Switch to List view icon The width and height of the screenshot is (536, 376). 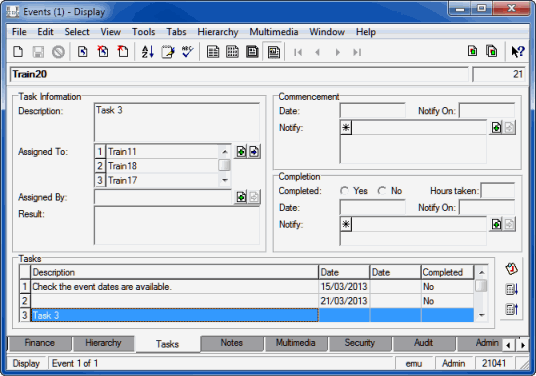pyautogui.click(x=213, y=52)
